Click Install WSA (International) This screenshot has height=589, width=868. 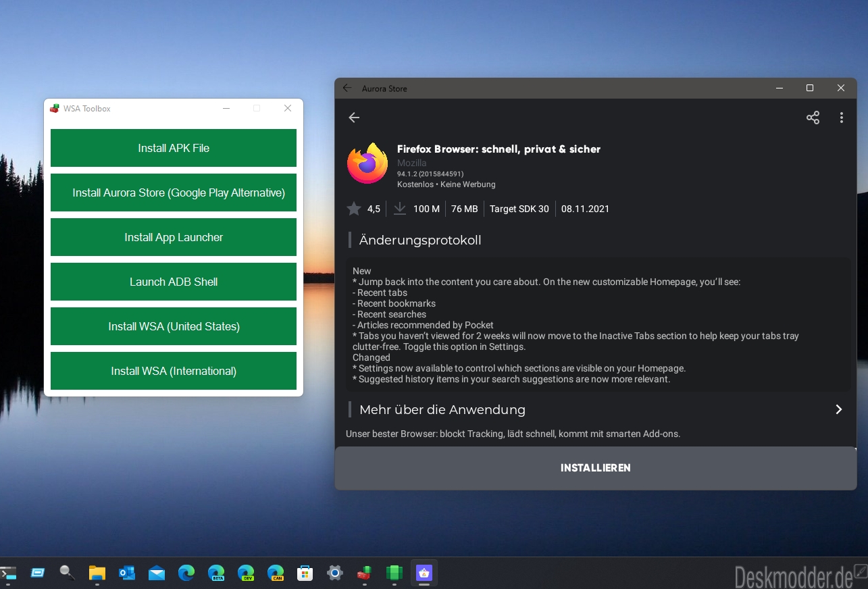pos(174,371)
